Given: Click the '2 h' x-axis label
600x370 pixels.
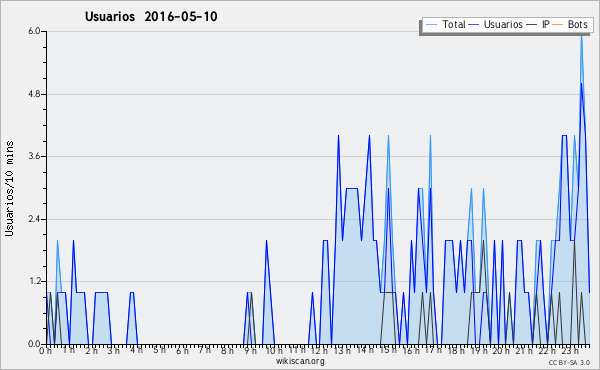Looking at the screenshot, I should (x=91, y=351).
